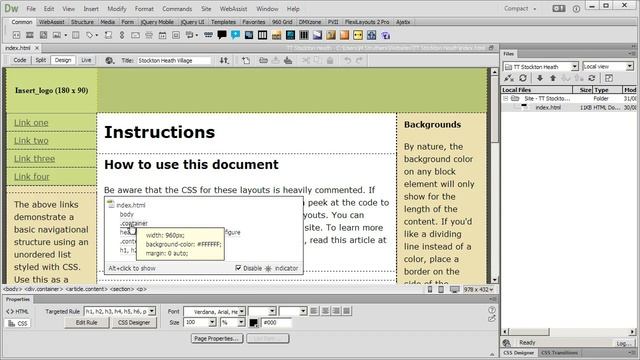Open the Modify menu
The width and height of the screenshot is (640, 360).
coord(117,9)
